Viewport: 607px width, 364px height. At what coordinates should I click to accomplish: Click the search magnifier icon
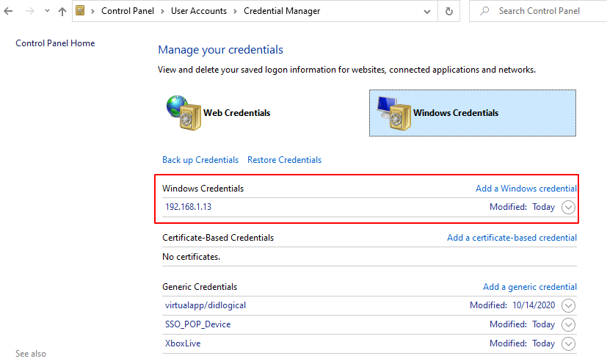[x=484, y=11]
